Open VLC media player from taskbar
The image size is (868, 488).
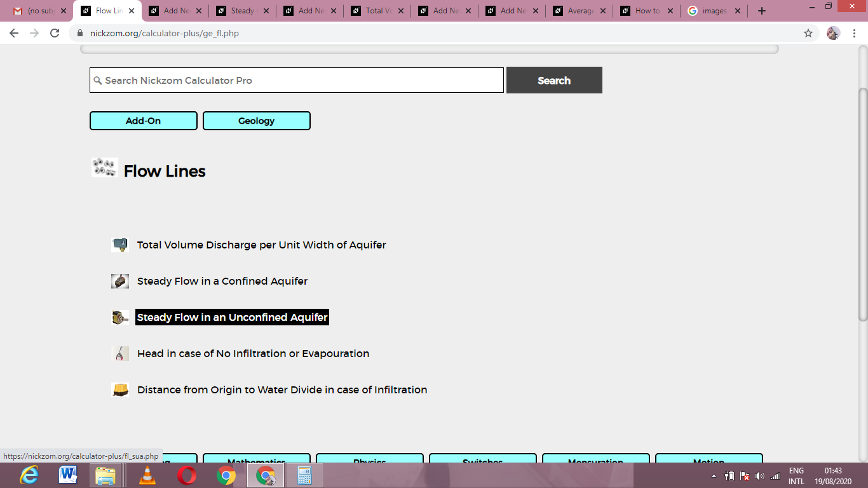pyautogui.click(x=147, y=475)
